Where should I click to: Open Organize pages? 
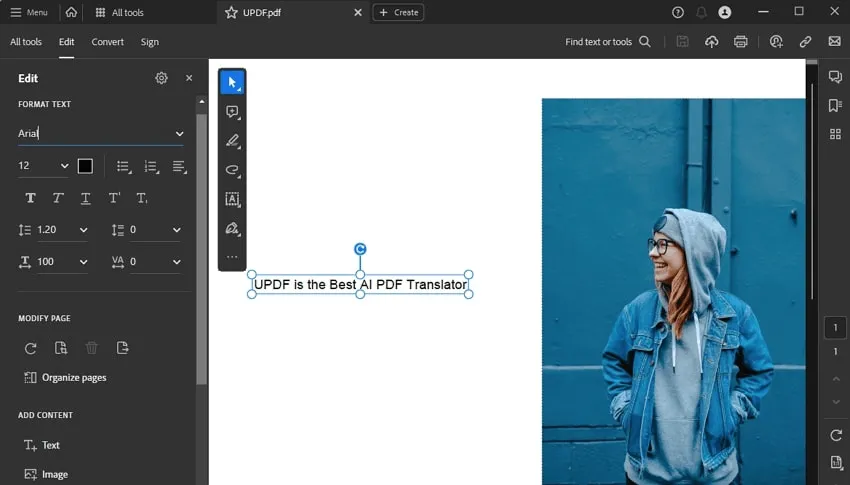click(65, 378)
